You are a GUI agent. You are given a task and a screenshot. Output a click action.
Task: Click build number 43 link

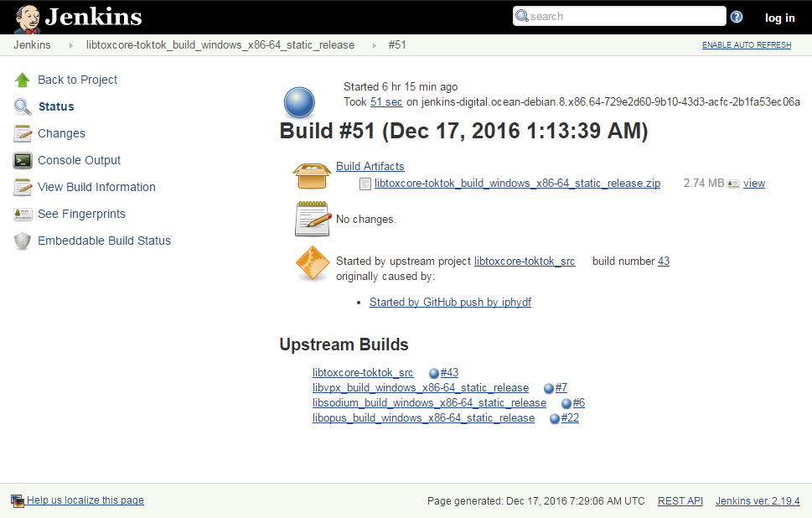pos(664,262)
